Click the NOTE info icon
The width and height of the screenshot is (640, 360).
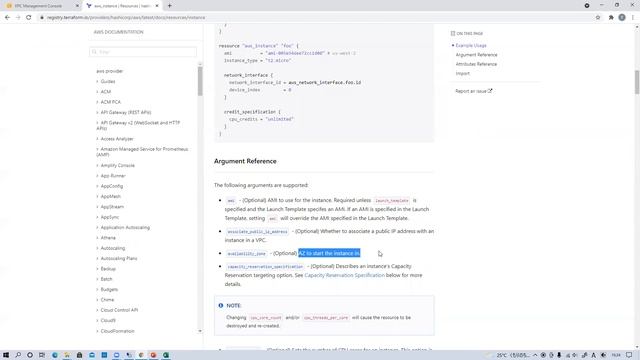(221, 305)
